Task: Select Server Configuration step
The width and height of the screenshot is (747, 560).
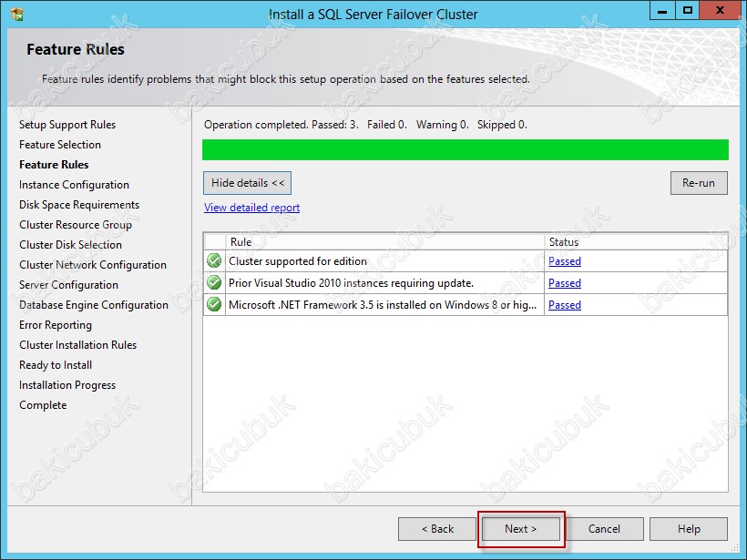Action: tap(68, 285)
